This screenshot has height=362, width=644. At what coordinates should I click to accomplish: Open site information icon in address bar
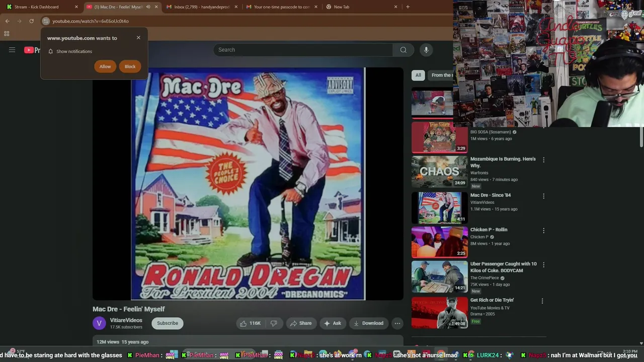coord(46,21)
